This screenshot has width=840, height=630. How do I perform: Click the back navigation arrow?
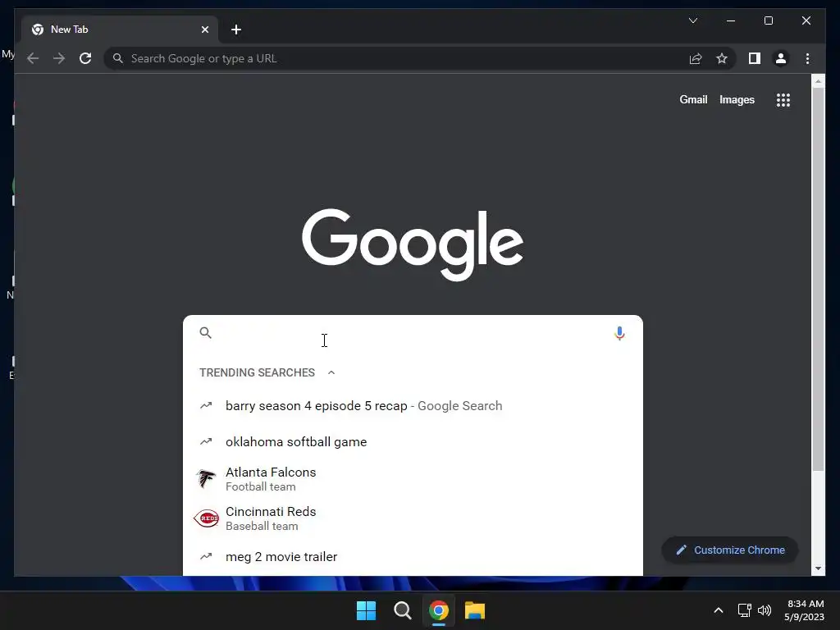coord(33,58)
